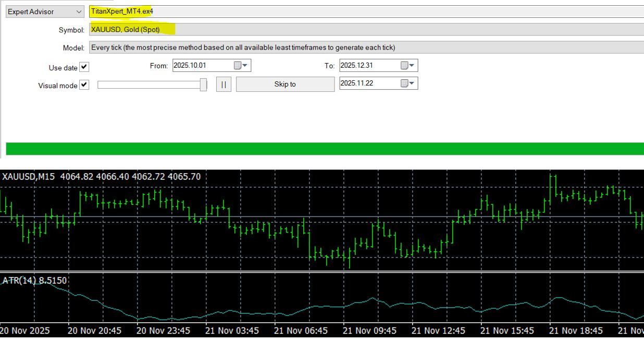
Task: Toggle the Use date checkbox
Action: pyautogui.click(x=84, y=67)
